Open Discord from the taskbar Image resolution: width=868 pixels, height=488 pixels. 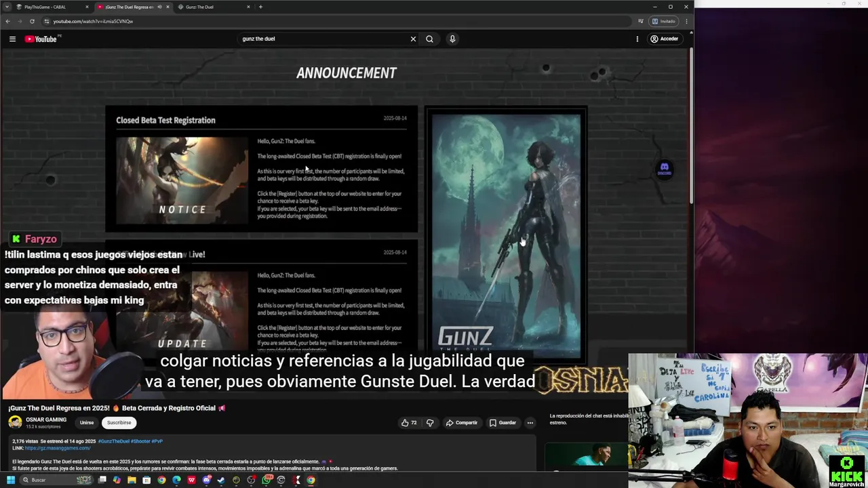206,480
